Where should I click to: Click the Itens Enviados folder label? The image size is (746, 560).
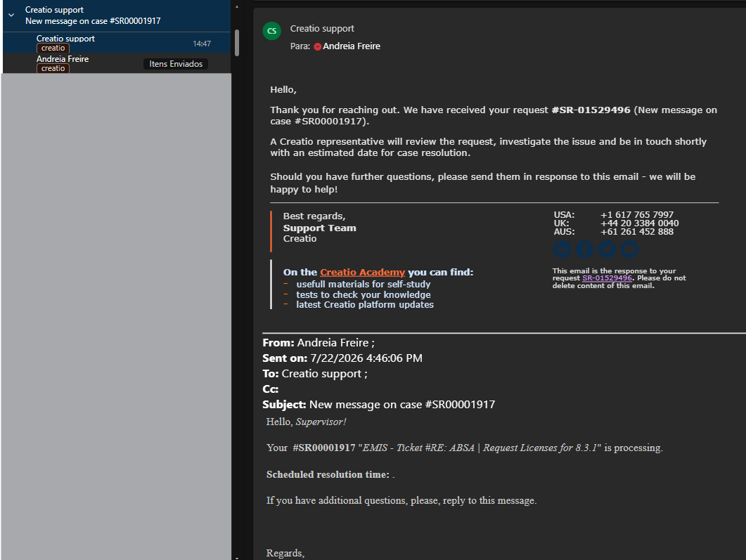[176, 64]
